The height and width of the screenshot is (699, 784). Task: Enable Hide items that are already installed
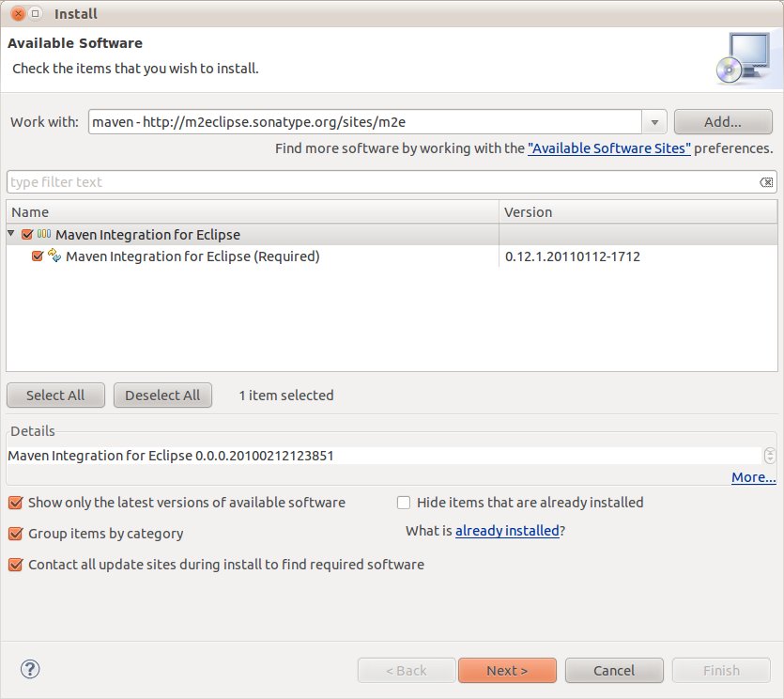[404, 503]
